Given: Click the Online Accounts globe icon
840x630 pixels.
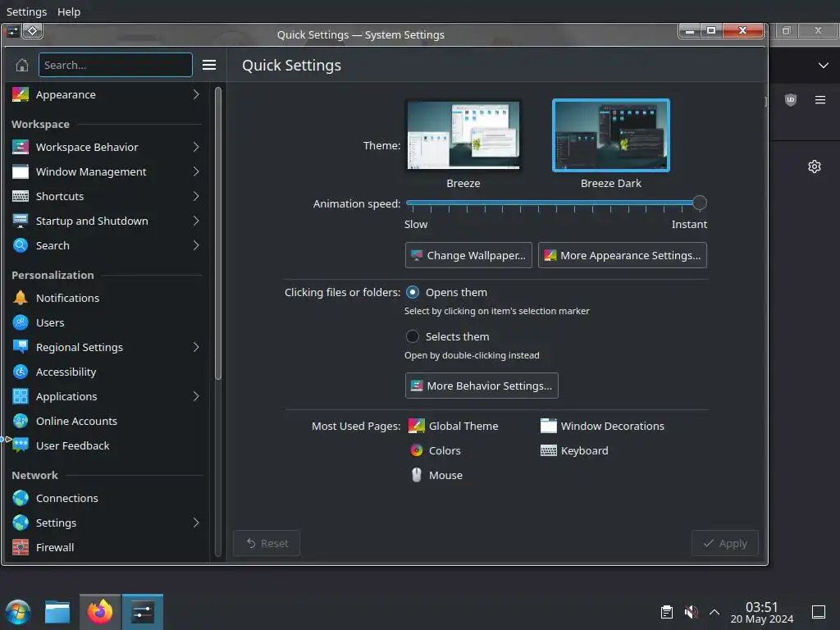Looking at the screenshot, I should (21, 422).
